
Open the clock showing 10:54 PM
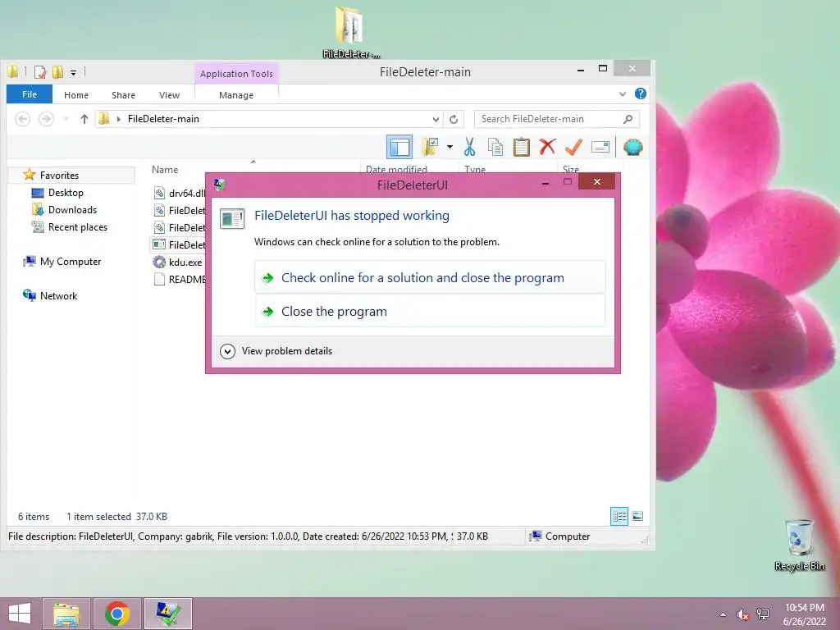pyautogui.click(x=804, y=614)
